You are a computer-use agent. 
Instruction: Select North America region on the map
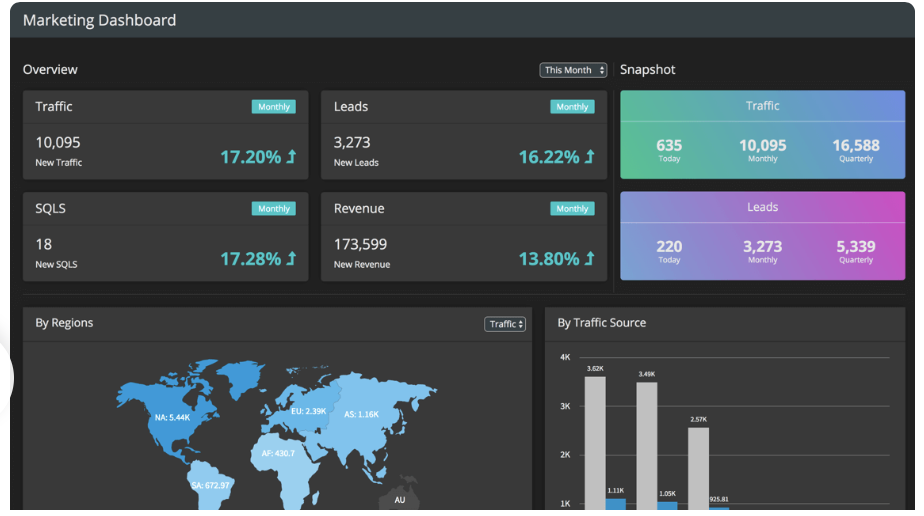pos(172,417)
